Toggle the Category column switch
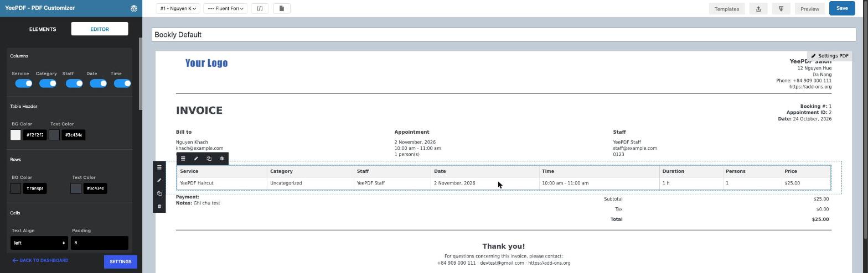868x273 pixels. click(48, 83)
